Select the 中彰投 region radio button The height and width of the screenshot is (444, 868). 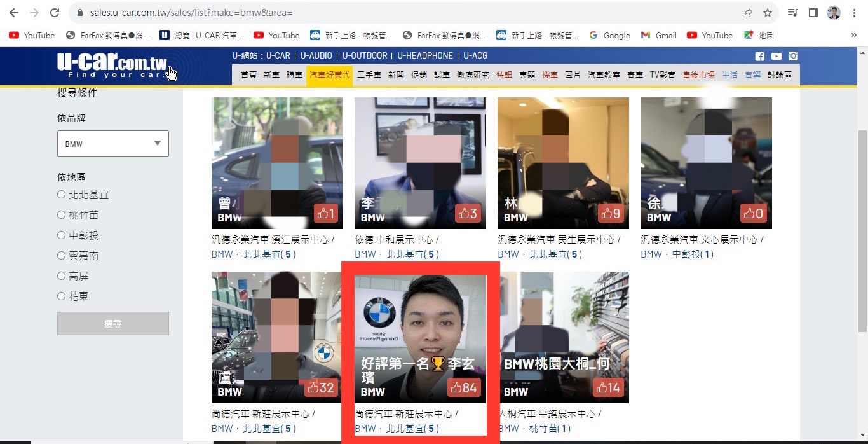[x=62, y=235]
